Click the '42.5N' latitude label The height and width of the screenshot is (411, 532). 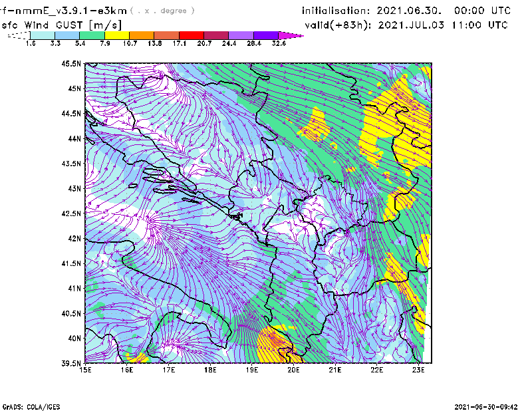point(71,213)
